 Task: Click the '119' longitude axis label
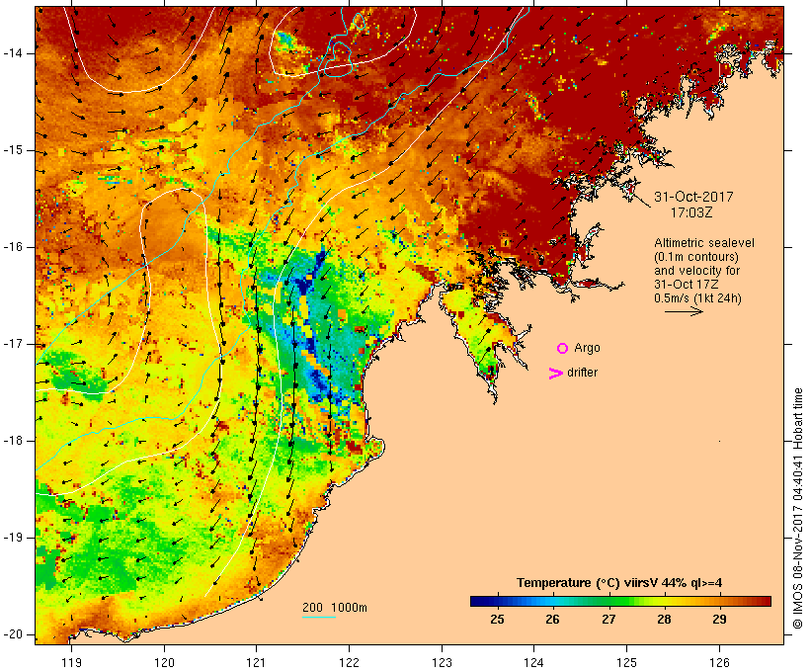click(71, 662)
